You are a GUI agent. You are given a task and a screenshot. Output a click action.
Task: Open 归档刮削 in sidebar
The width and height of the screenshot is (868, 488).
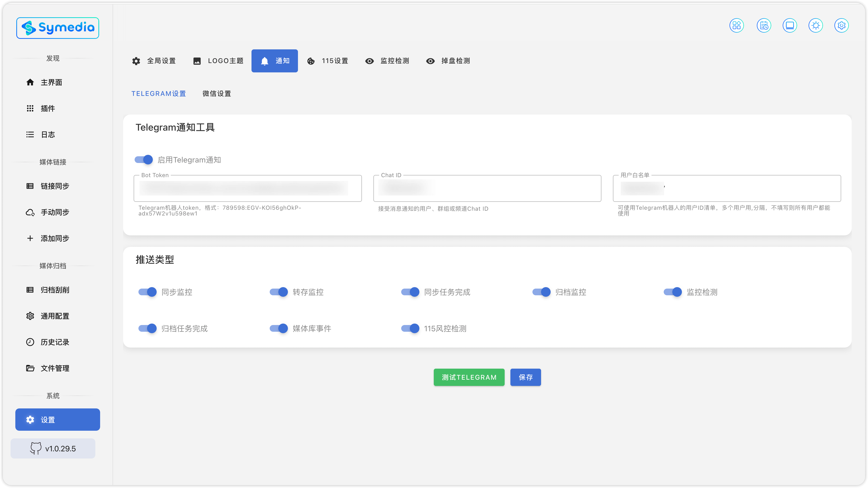58,290
